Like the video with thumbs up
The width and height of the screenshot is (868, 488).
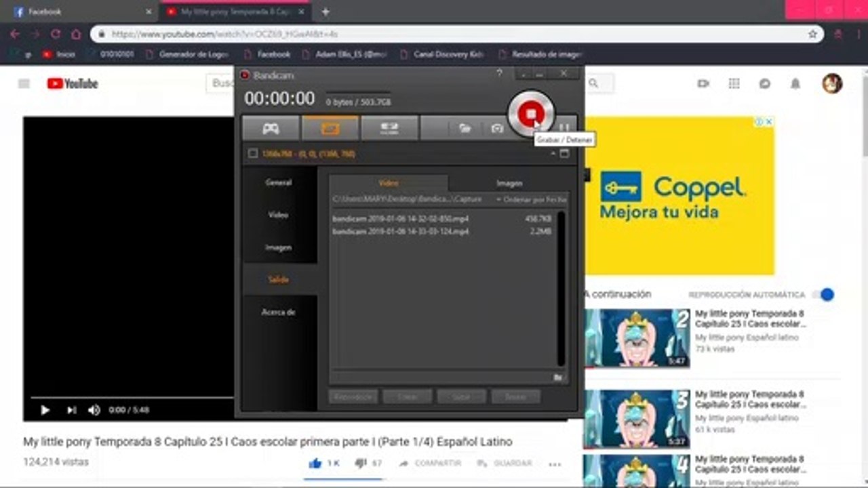coord(315,464)
